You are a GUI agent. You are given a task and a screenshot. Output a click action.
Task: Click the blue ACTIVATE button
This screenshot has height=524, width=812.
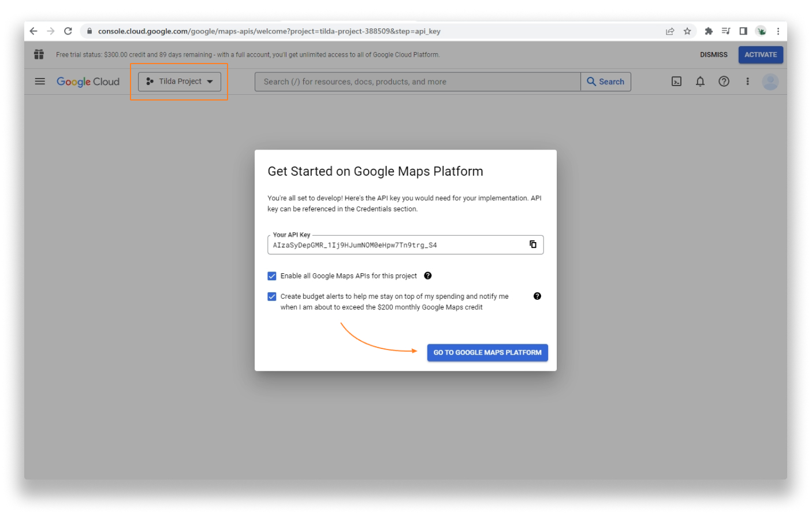[x=761, y=55]
